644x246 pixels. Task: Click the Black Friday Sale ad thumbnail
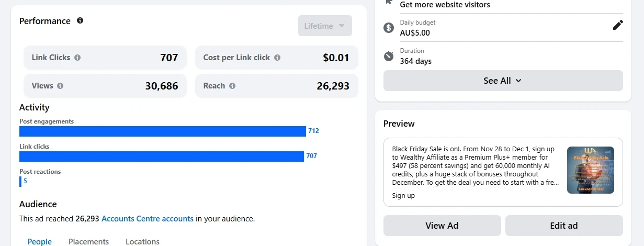pos(590,170)
